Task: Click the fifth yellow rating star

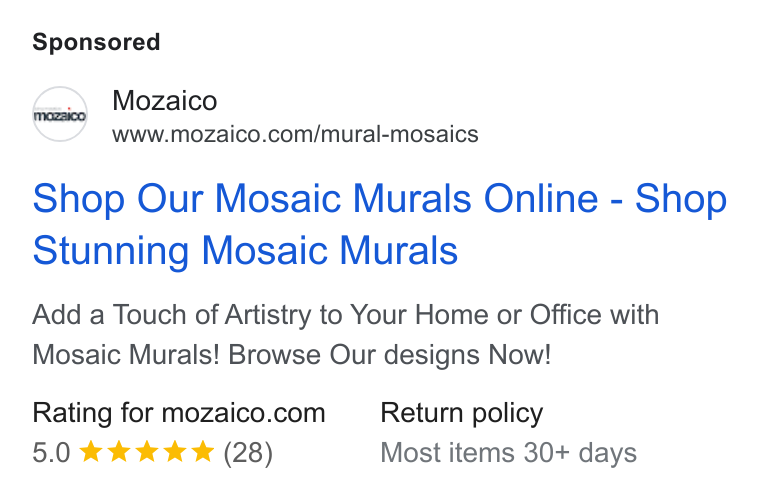Action: point(203,452)
